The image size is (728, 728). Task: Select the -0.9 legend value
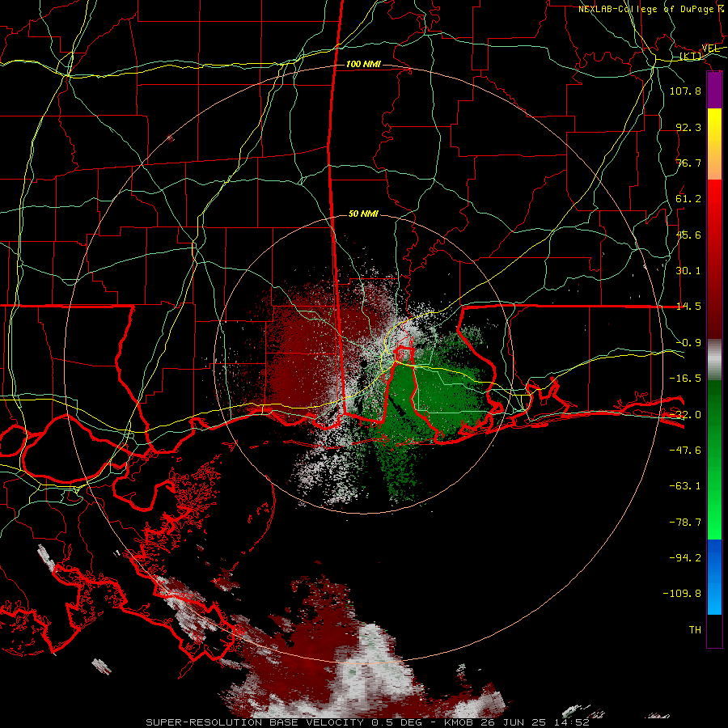tap(688, 343)
